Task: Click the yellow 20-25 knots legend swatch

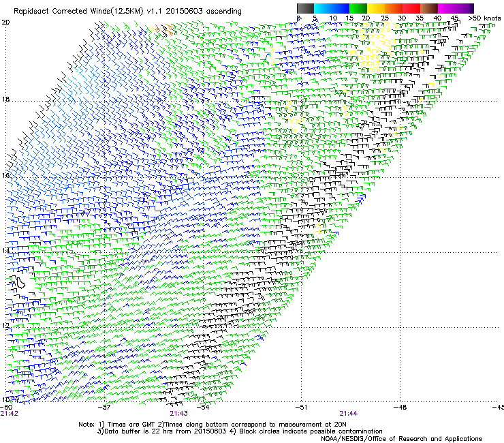Action: click(376, 9)
